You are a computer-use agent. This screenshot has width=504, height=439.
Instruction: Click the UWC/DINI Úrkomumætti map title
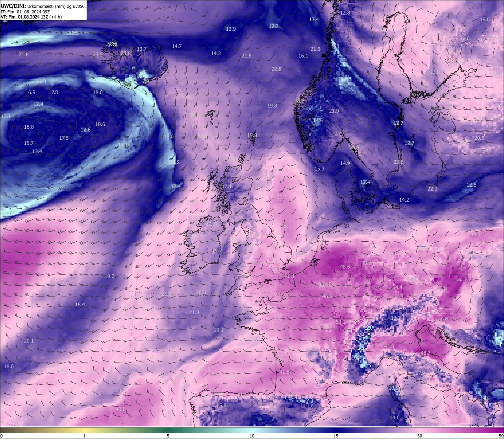pos(43,6)
